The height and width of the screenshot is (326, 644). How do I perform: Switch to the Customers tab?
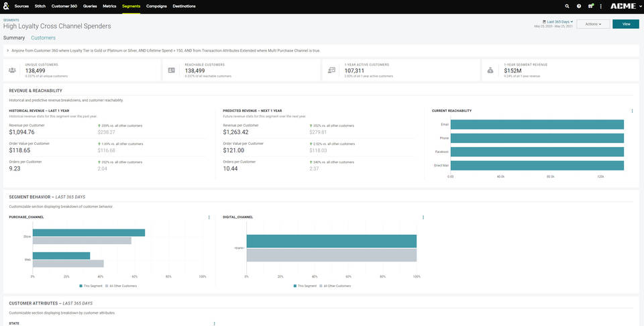coord(43,38)
